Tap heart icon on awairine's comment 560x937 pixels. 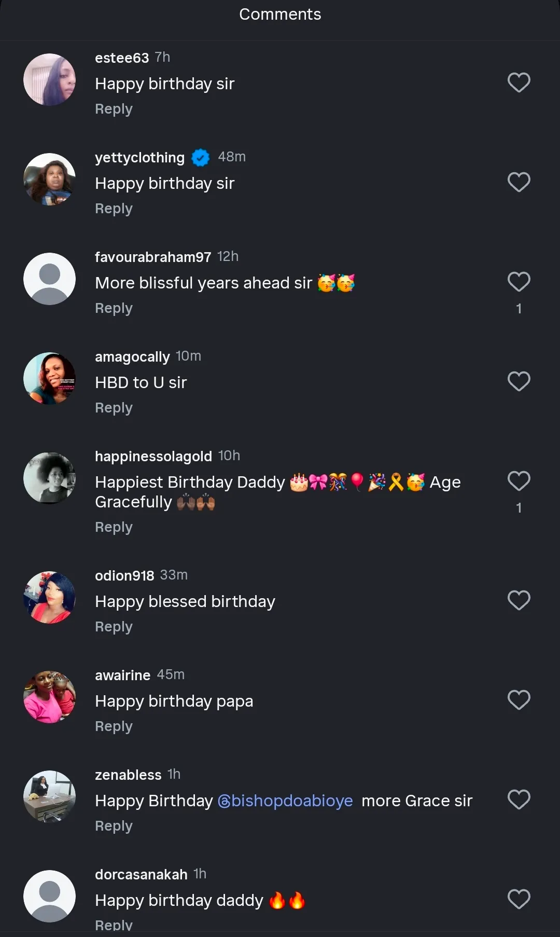(519, 700)
